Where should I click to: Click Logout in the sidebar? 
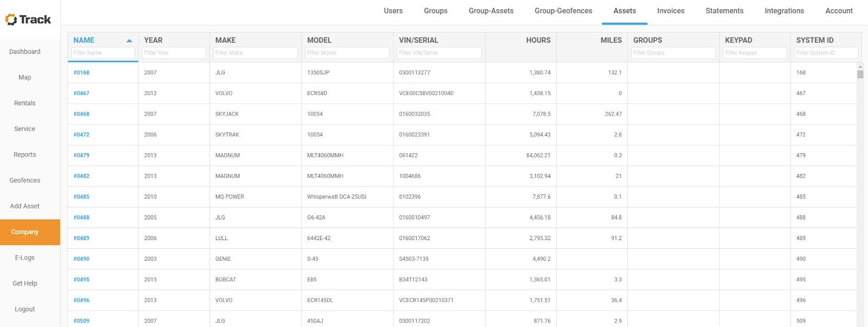25,309
